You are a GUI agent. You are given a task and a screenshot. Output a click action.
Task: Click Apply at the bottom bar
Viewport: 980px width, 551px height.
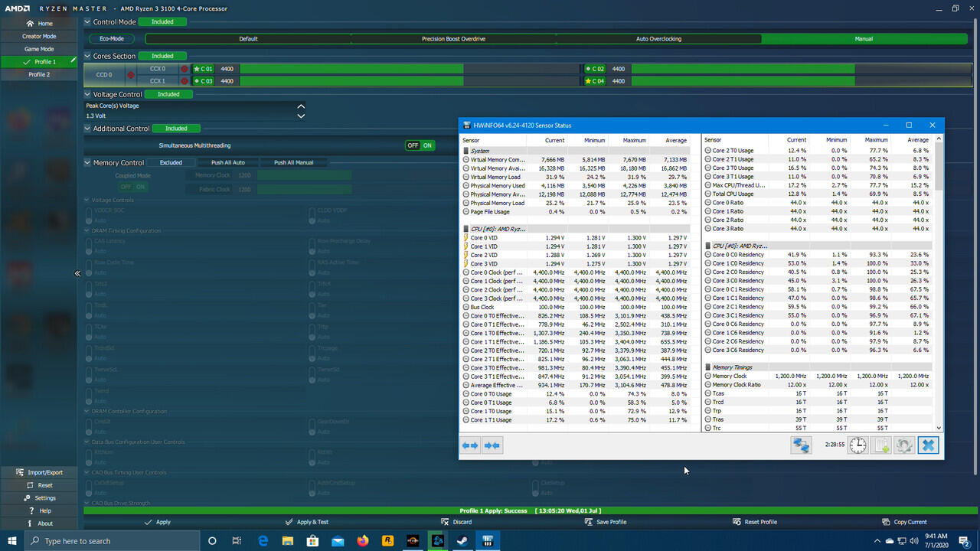point(158,522)
